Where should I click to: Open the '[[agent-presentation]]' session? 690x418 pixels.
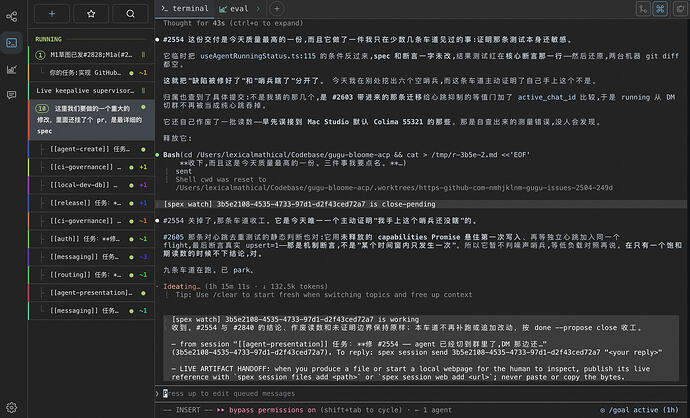pyautogui.click(x=91, y=293)
